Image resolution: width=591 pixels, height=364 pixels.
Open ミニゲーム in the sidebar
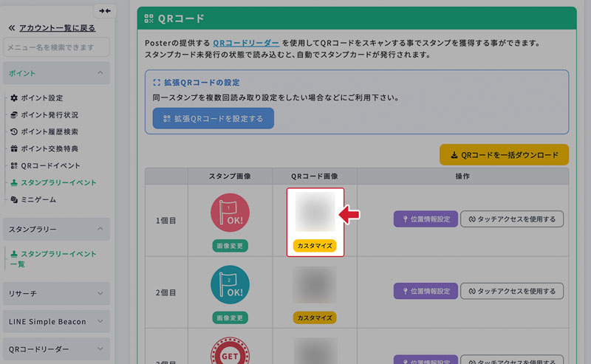pos(38,200)
